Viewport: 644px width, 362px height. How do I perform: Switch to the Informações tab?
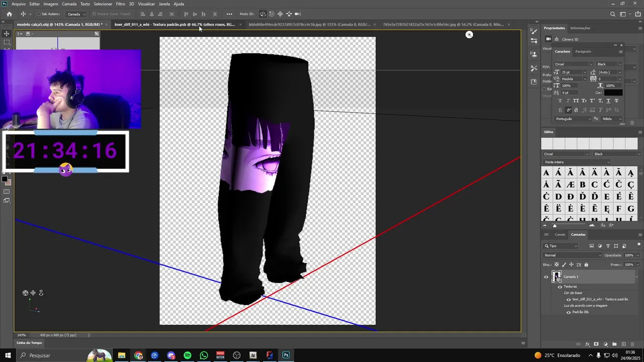[x=580, y=28]
